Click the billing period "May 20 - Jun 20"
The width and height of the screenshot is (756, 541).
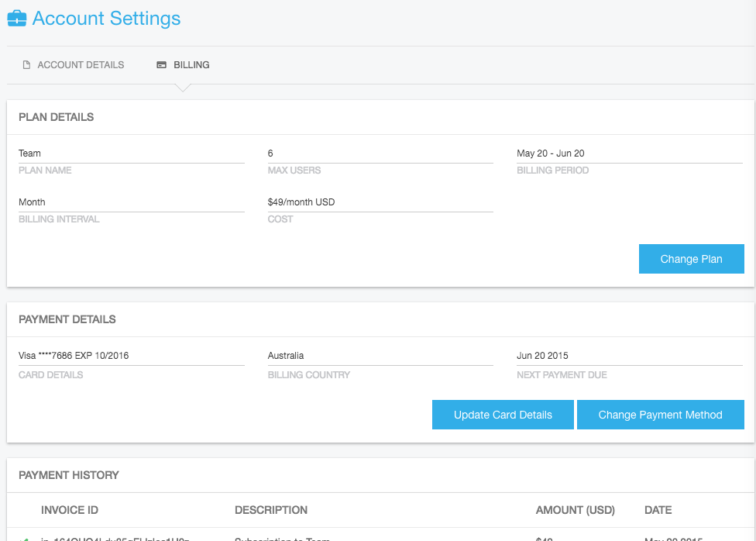pyautogui.click(x=551, y=153)
